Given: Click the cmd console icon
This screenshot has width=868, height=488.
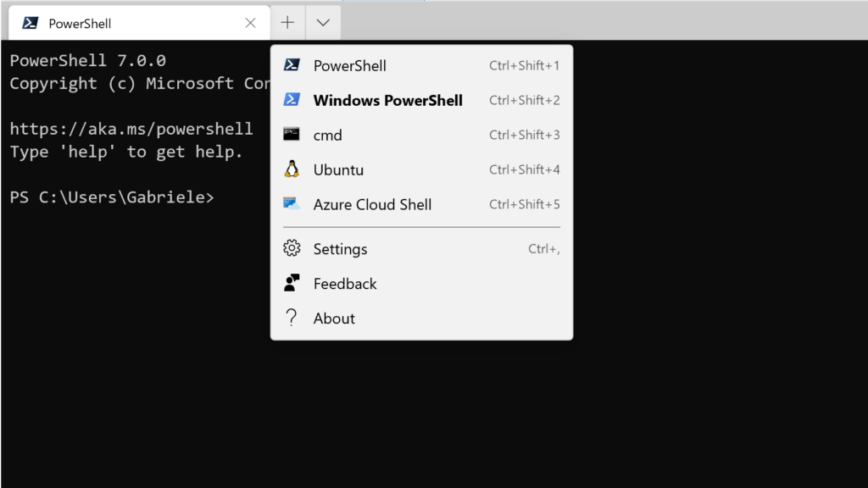Looking at the screenshot, I should (x=292, y=135).
